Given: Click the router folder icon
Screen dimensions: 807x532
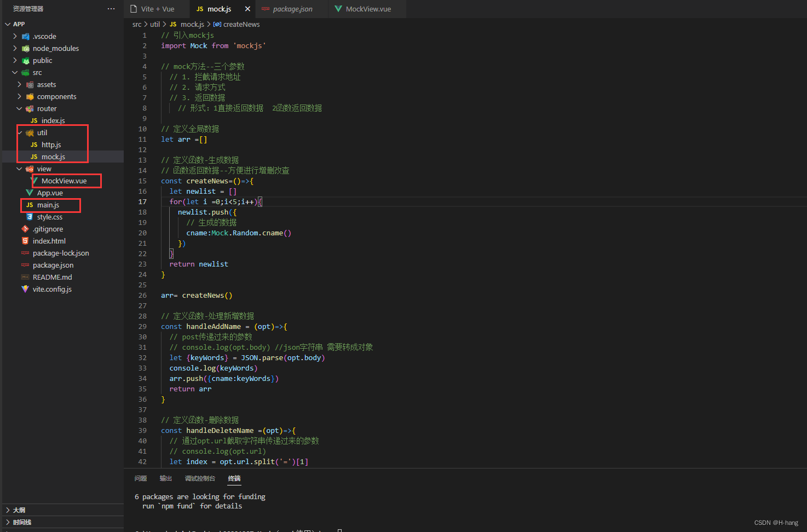Looking at the screenshot, I should (x=30, y=108).
